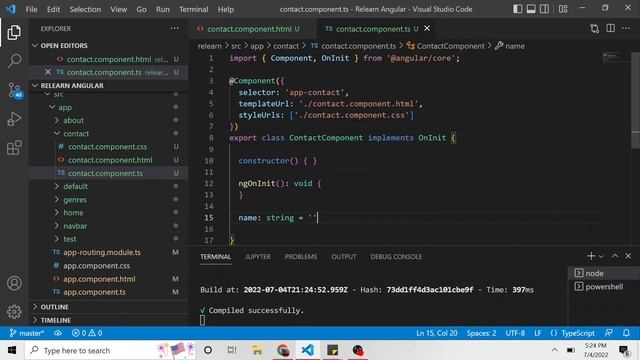Open editor more actions ellipsis
The image size is (640, 360).
tap(626, 28)
